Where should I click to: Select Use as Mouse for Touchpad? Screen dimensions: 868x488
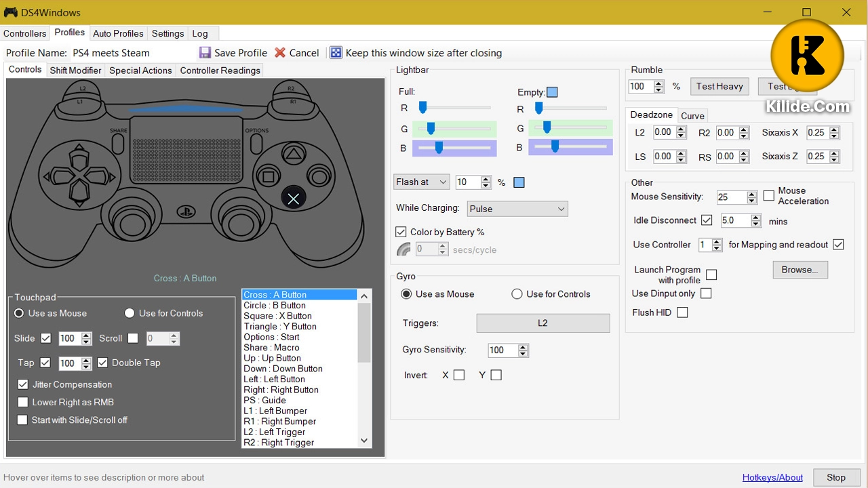[x=19, y=313]
